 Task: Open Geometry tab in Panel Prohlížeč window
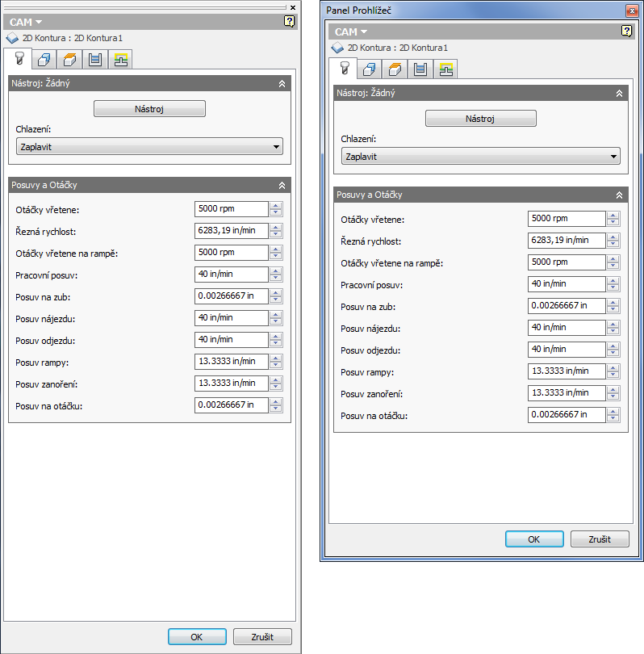click(x=370, y=69)
